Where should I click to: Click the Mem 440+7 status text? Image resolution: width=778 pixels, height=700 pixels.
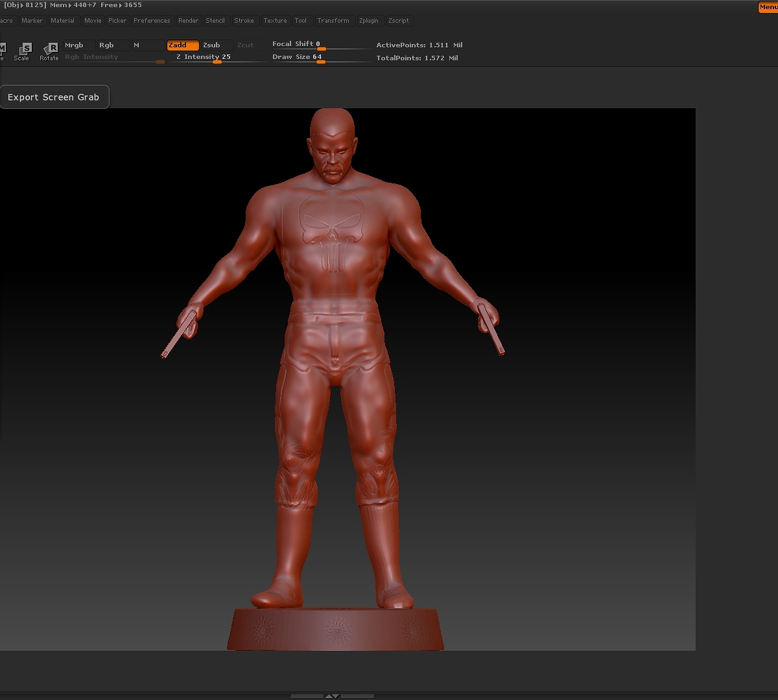click(73, 5)
